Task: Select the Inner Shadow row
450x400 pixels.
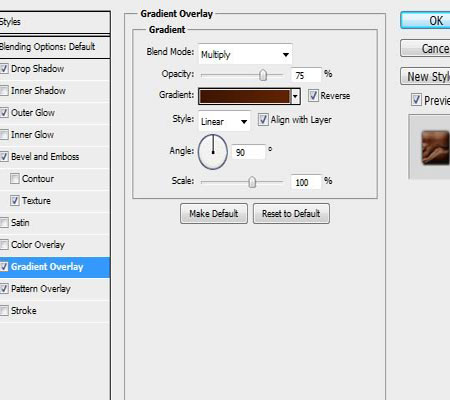Action: pos(55,91)
